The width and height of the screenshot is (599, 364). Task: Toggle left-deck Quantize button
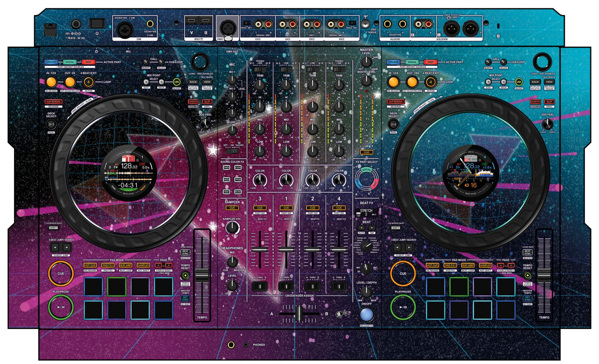(x=193, y=102)
